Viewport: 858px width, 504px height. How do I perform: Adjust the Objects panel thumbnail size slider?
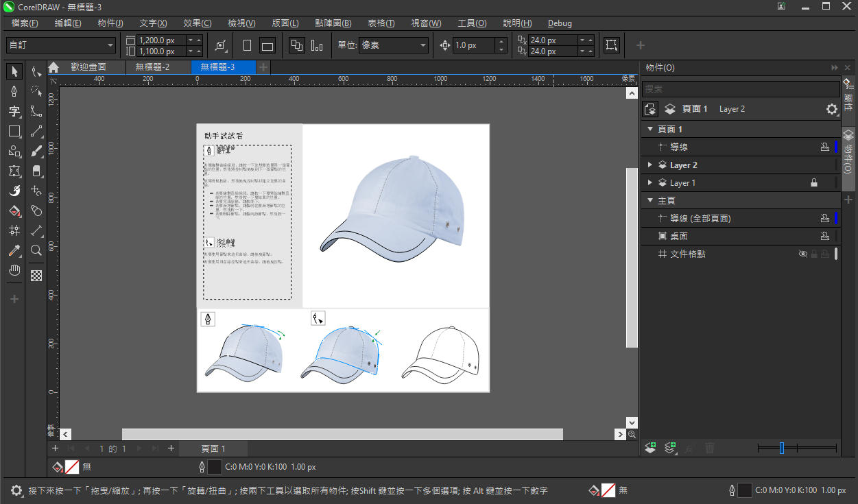pyautogui.click(x=781, y=448)
